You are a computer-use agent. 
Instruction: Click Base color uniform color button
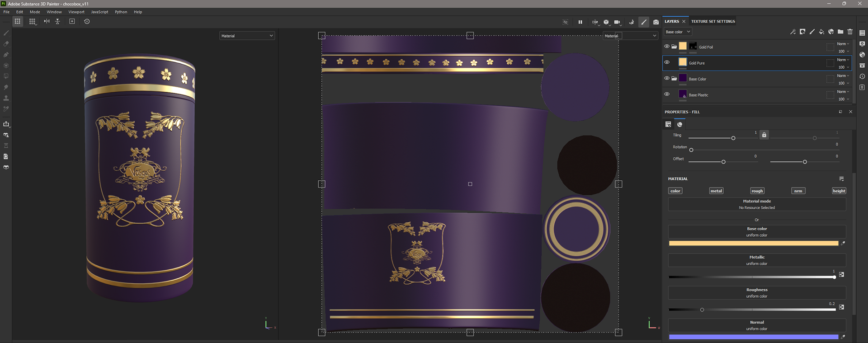pyautogui.click(x=757, y=232)
